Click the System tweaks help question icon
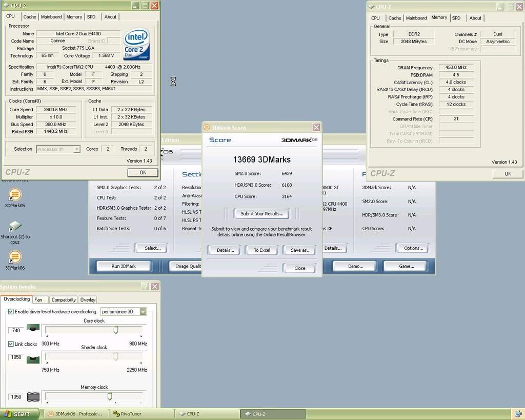The width and height of the screenshot is (525, 420). pyautogui.click(x=145, y=286)
